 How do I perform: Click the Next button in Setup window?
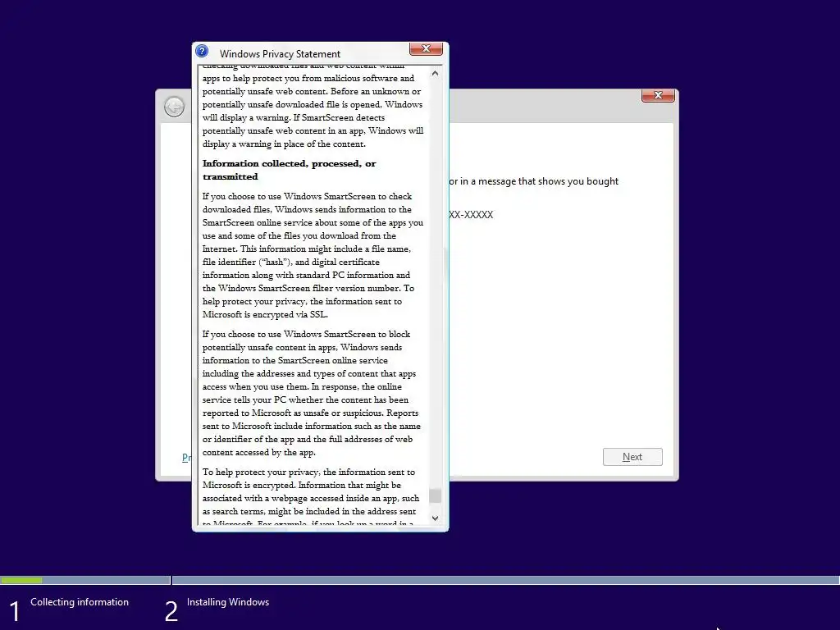point(632,456)
